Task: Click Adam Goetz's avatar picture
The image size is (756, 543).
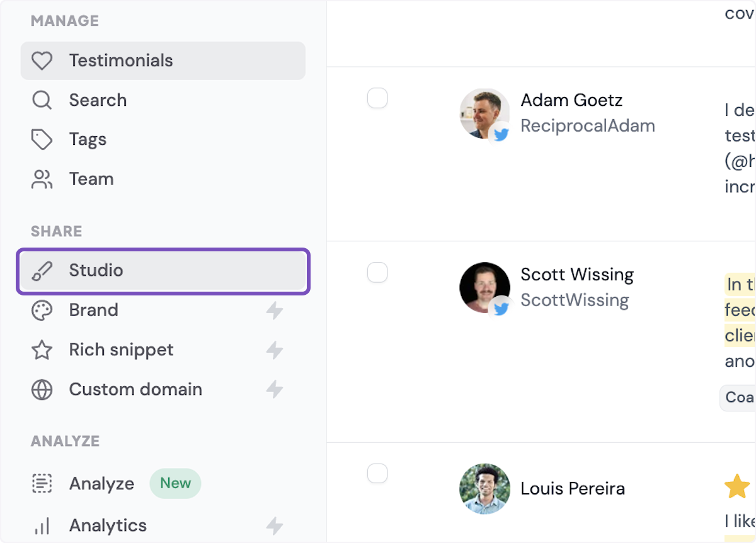Action: 483,112
